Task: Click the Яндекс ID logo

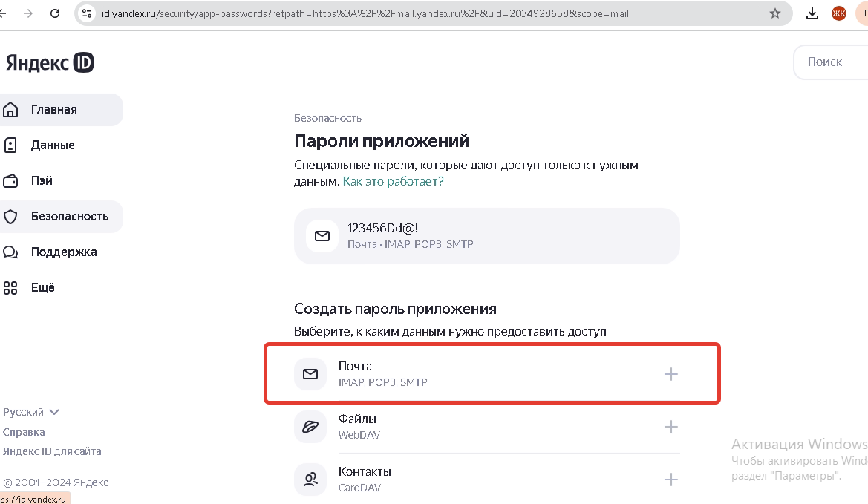Action: click(x=50, y=62)
